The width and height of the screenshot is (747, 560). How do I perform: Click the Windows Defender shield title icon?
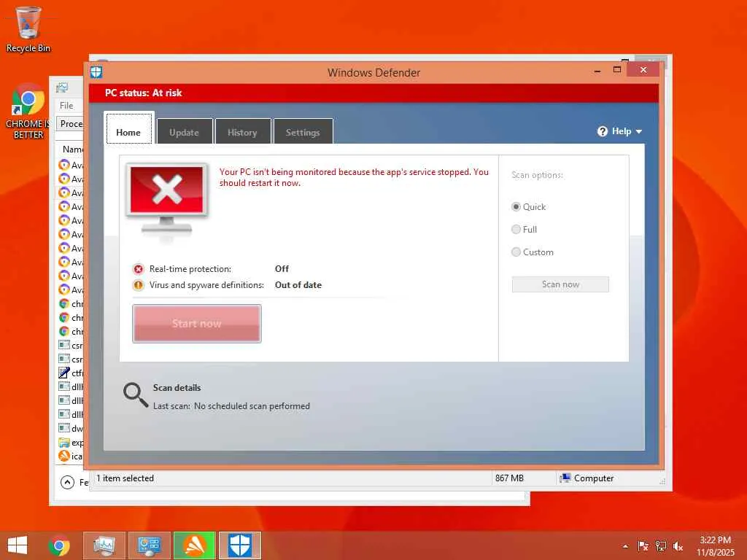pos(96,72)
